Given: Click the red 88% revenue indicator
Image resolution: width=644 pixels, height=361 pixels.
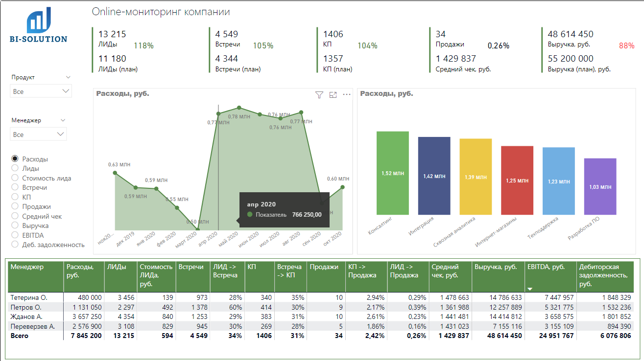Looking at the screenshot, I should tap(626, 46).
